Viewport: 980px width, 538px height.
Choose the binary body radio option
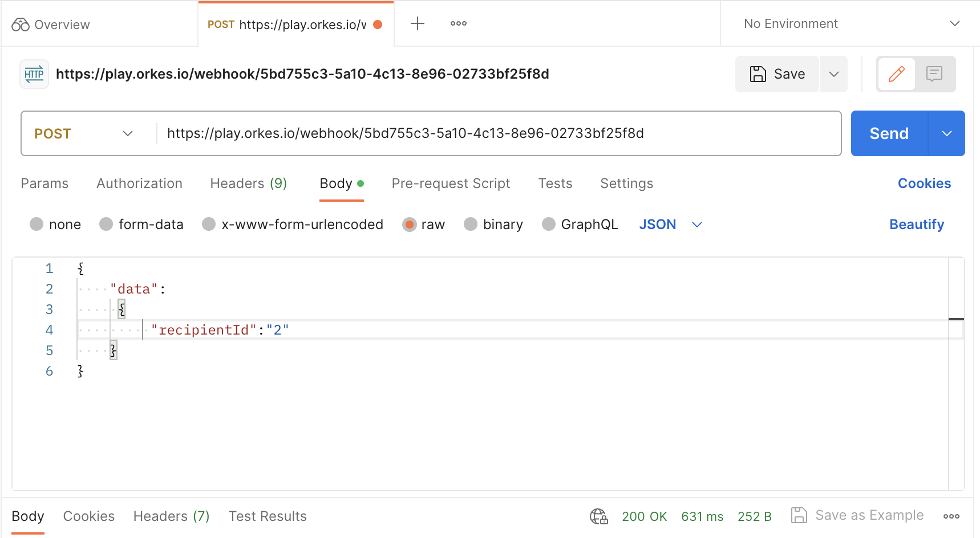[471, 224]
